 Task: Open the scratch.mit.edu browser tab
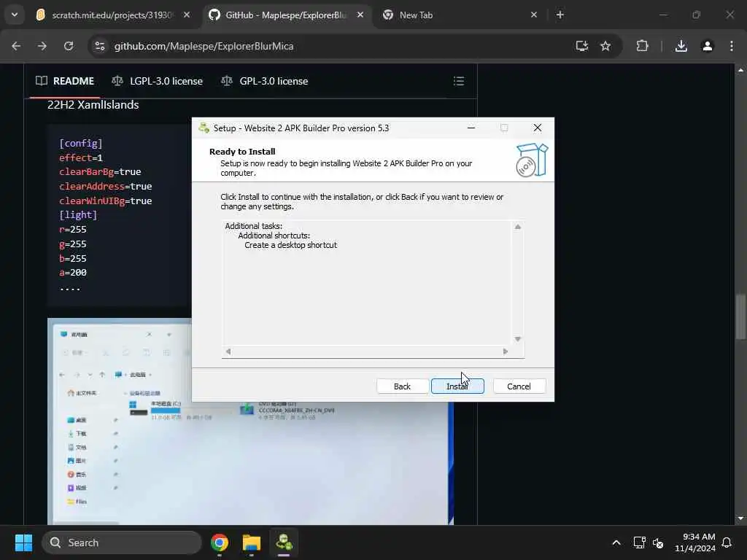[112, 15]
